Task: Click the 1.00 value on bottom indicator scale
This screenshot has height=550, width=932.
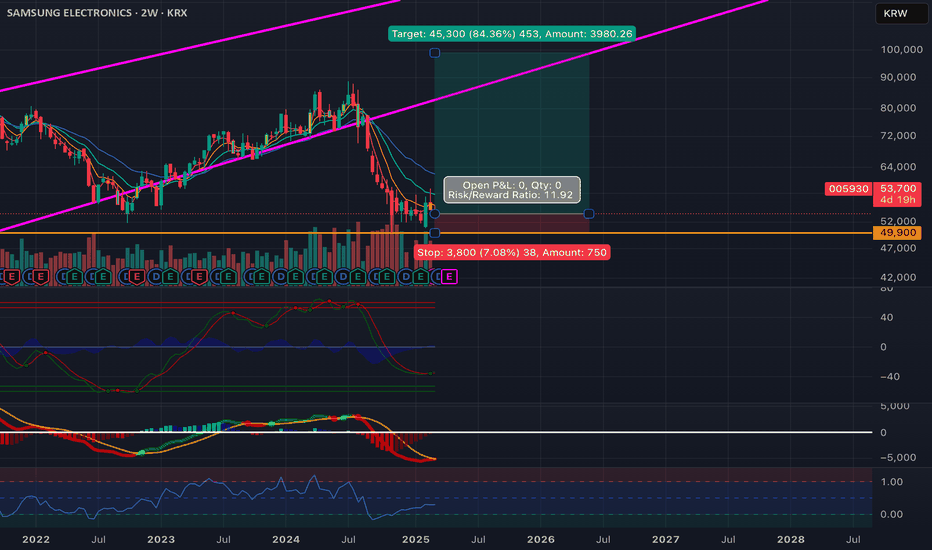Action: 891,482
